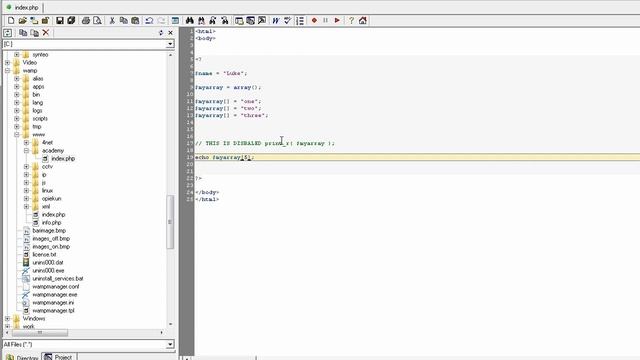
Task: Select license.txt in the file tree
Action: pyautogui.click(x=44, y=254)
